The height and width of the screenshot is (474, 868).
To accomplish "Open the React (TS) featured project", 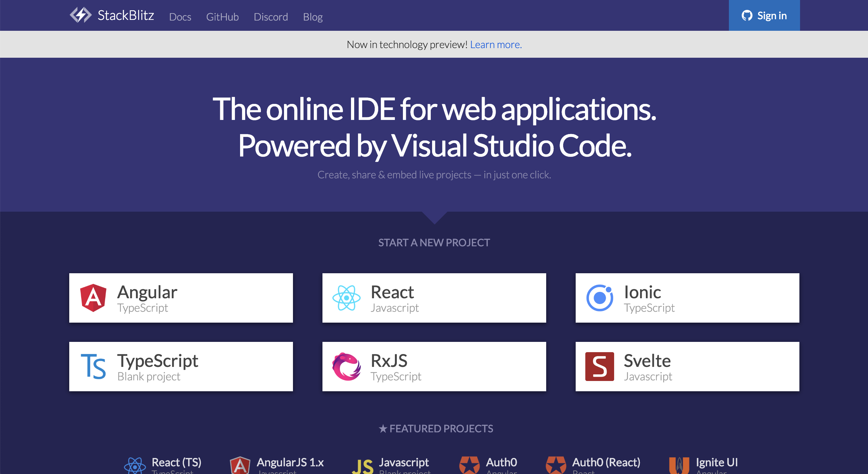I will (x=163, y=465).
